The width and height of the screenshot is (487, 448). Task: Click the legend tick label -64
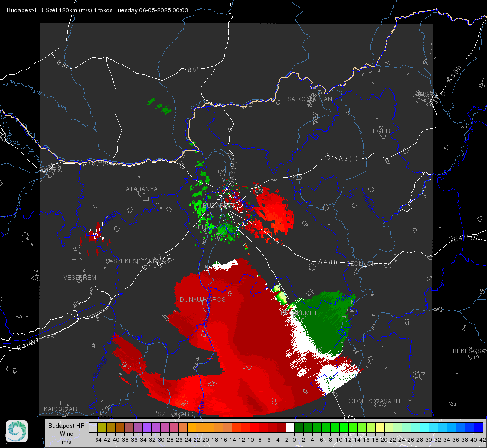[x=97, y=440]
